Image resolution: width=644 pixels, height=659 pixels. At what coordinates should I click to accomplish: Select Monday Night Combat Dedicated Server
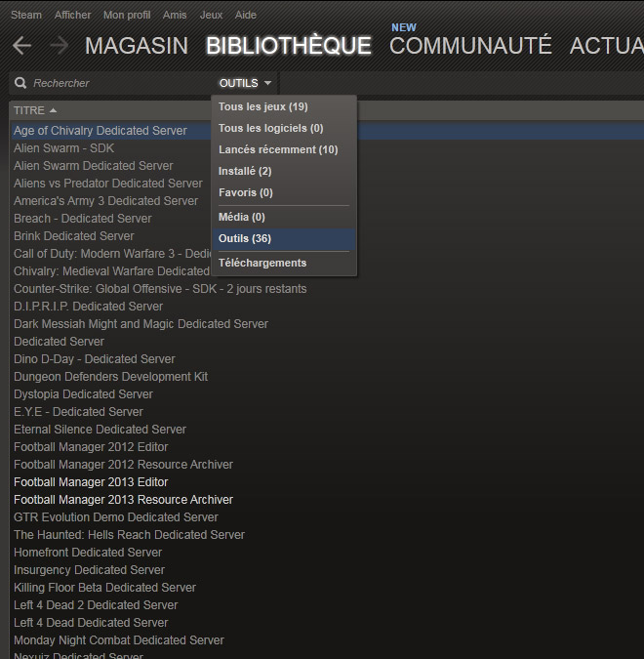tap(119, 640)
